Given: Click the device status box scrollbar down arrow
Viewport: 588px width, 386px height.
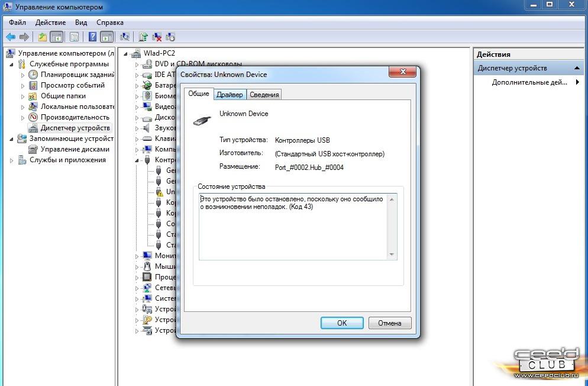Looking at the screenshot, I should (392, 255).
